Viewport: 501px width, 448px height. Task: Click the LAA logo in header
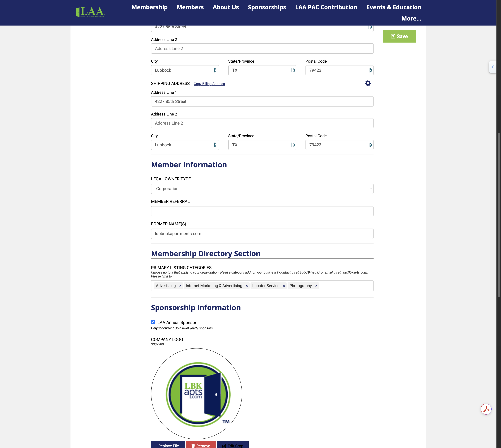[x=88, y=12]
